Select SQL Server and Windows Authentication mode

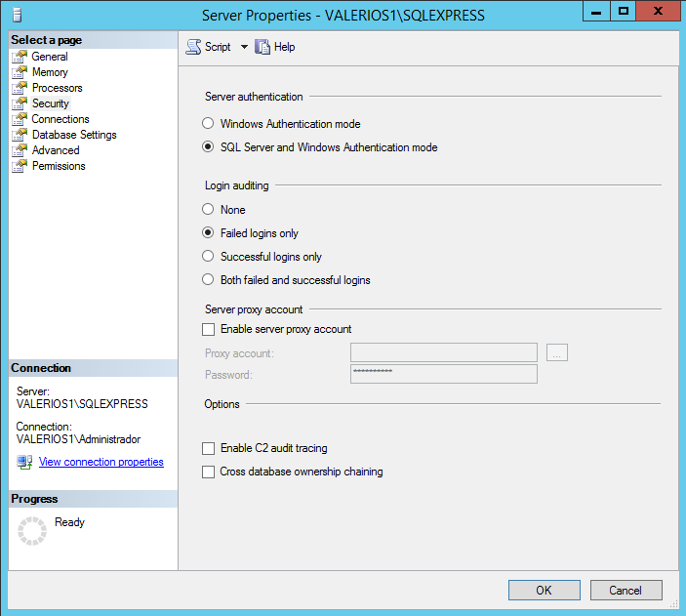(x=208, y=146)
